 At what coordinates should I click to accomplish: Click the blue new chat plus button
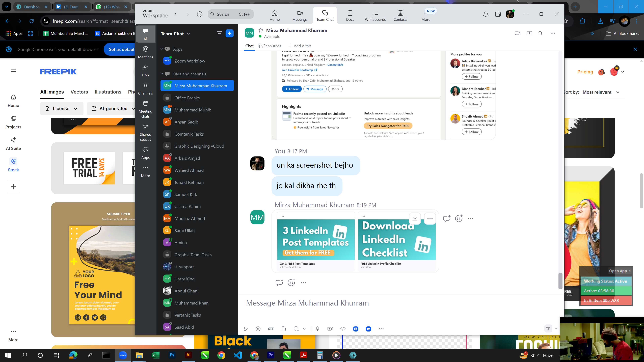pyautogui.click(x=229, y=33)
